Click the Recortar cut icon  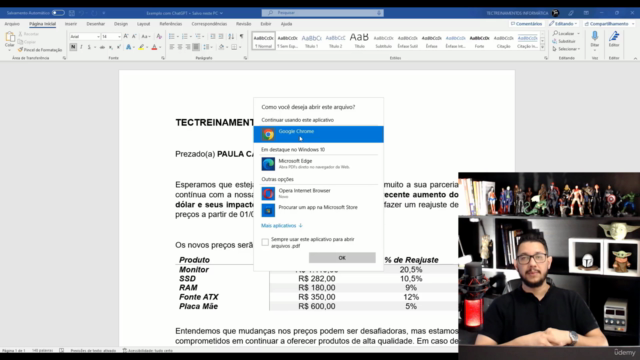click(21, 34)
